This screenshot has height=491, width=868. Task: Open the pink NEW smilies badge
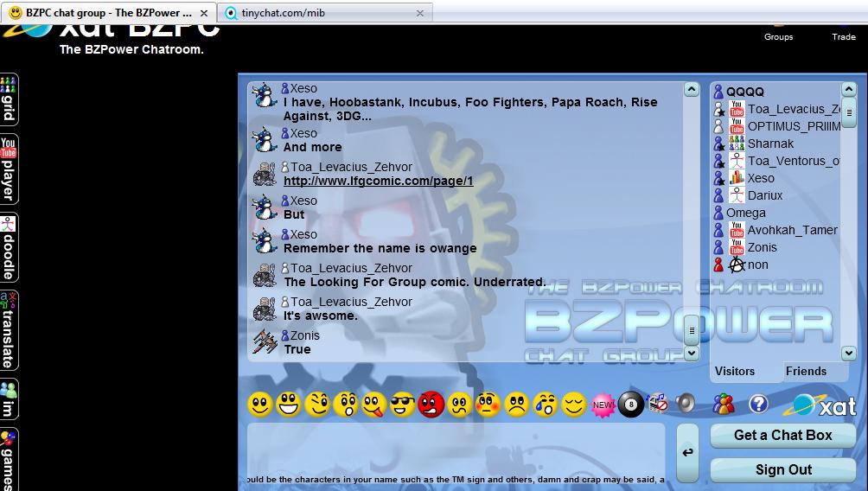click(603, 405)
